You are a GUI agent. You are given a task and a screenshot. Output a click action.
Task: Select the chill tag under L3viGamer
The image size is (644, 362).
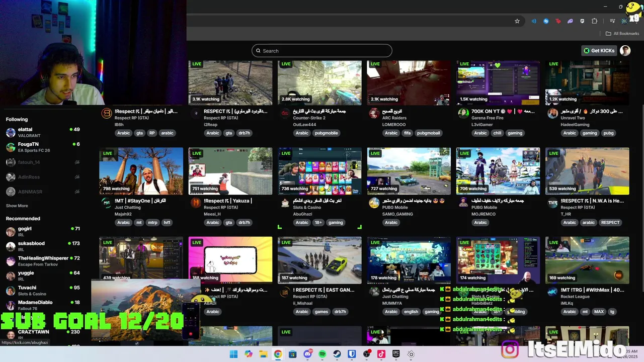497,133
